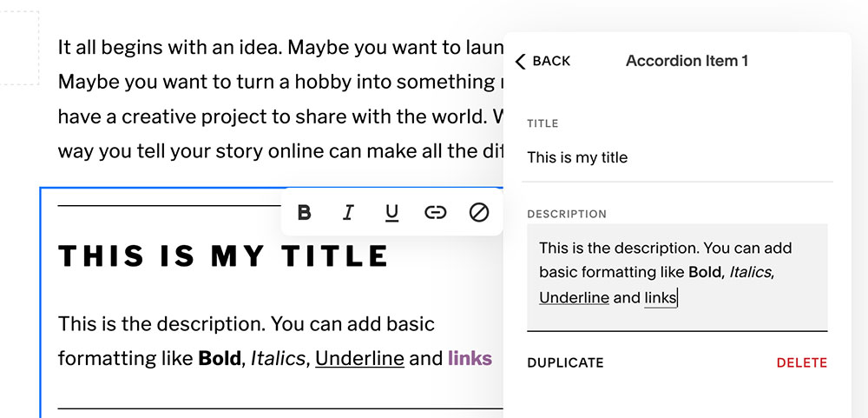
Task: Apply Italic formatting from the toolbar
Action: pos(348,212)
